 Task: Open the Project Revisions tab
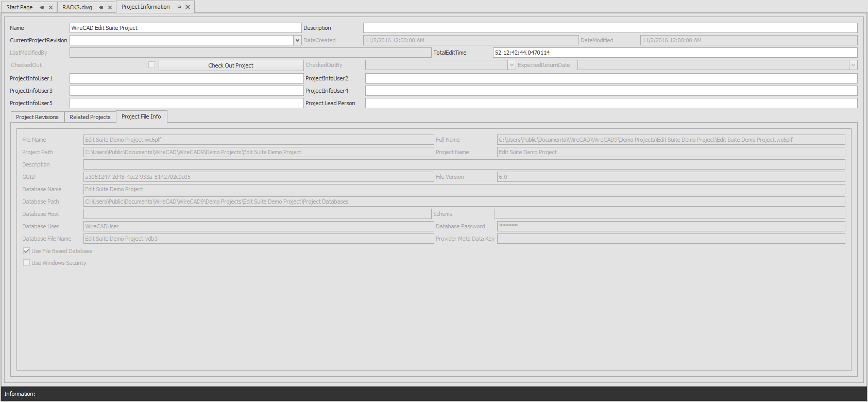tap(38, 117)
